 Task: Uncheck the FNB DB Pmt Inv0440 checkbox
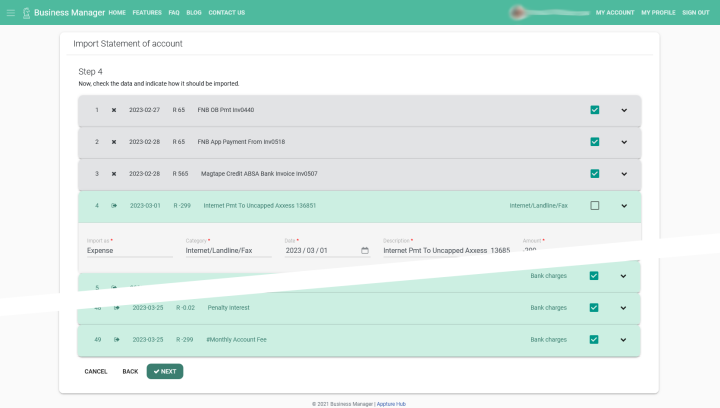click(x=594, y=110)
